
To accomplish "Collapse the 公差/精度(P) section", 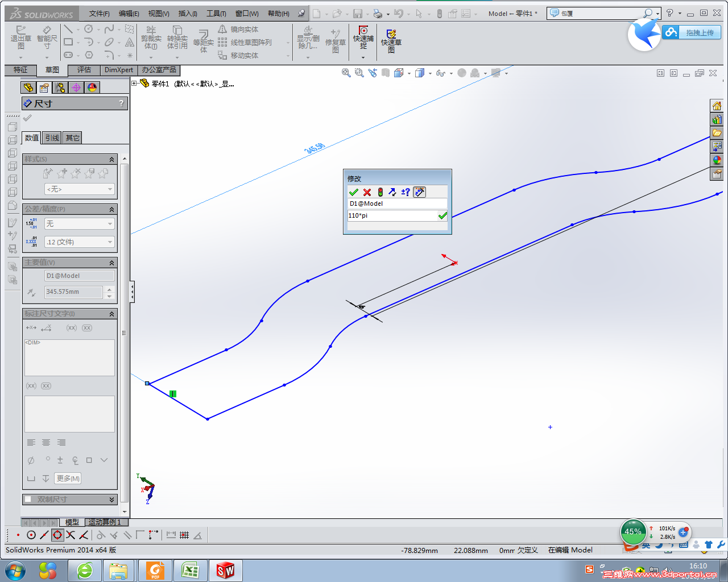I will point(111,209).
